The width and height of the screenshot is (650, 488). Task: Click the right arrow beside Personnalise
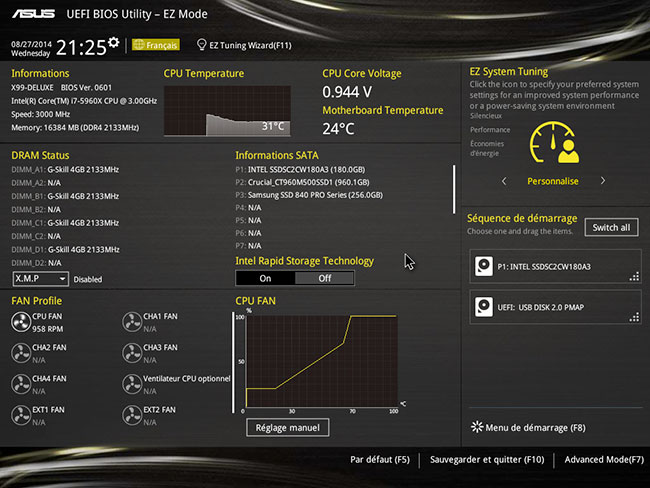pos(603,181)
